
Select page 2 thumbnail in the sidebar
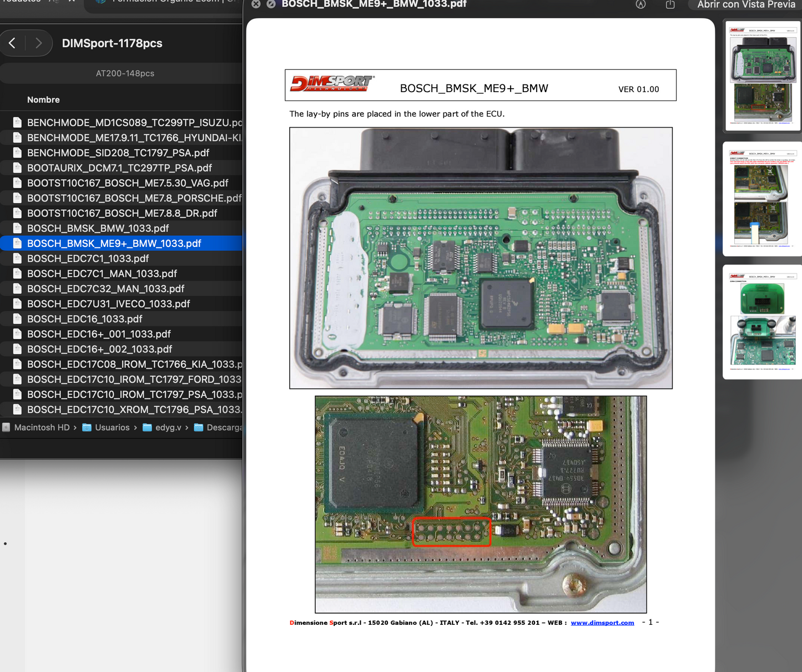(762, 199)
